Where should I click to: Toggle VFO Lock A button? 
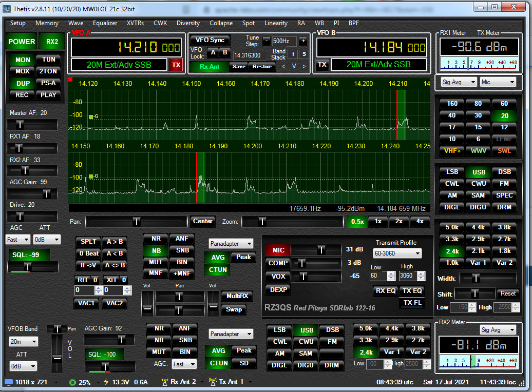coord(213,52)
